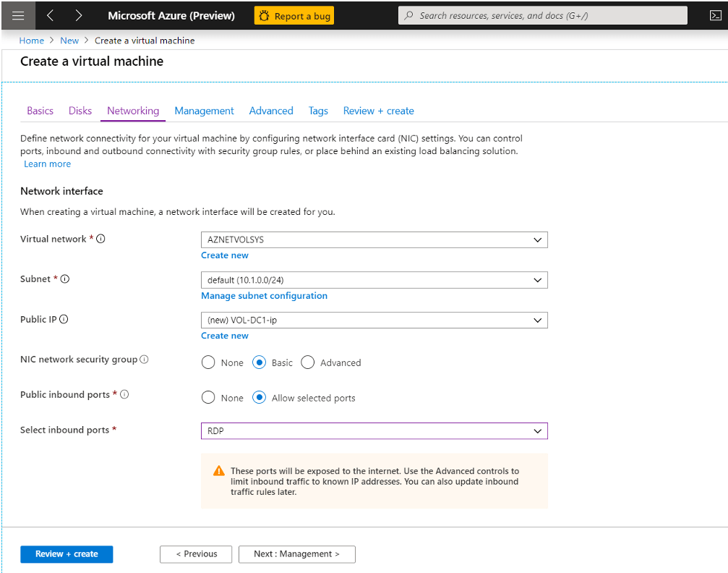Open Cloud Shell terminal icon

[x=715, y=15]
